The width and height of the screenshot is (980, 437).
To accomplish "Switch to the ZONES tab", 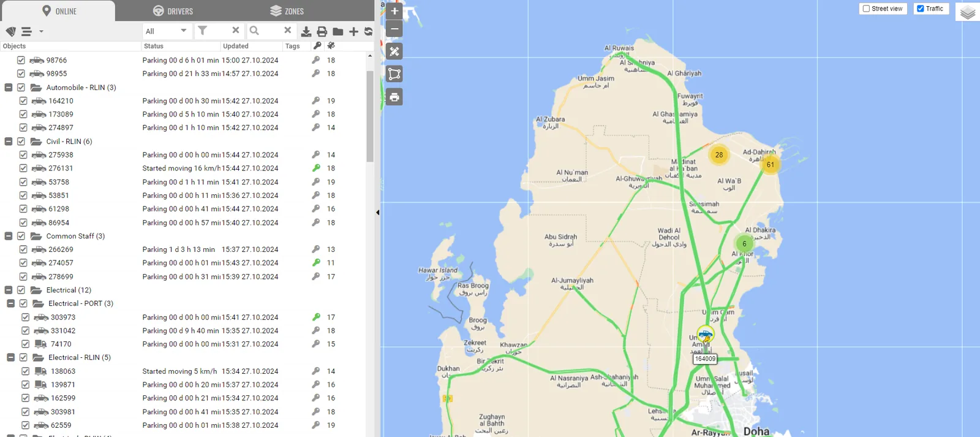I will pos(287,11).
